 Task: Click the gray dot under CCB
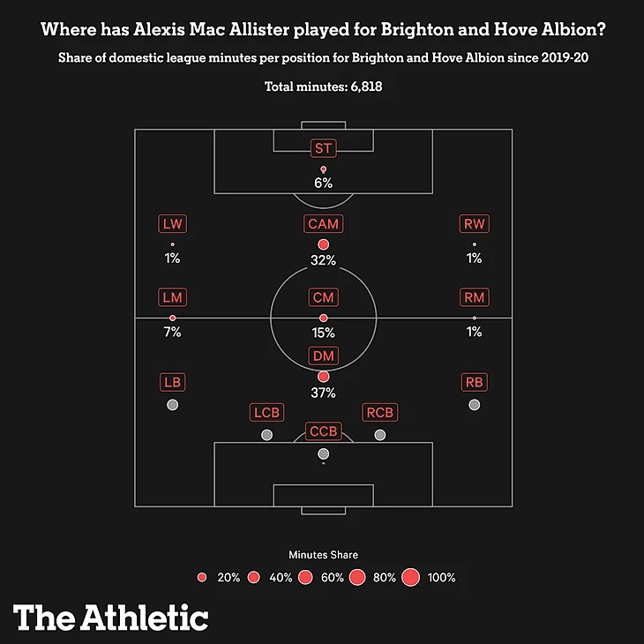click(323, 453)
